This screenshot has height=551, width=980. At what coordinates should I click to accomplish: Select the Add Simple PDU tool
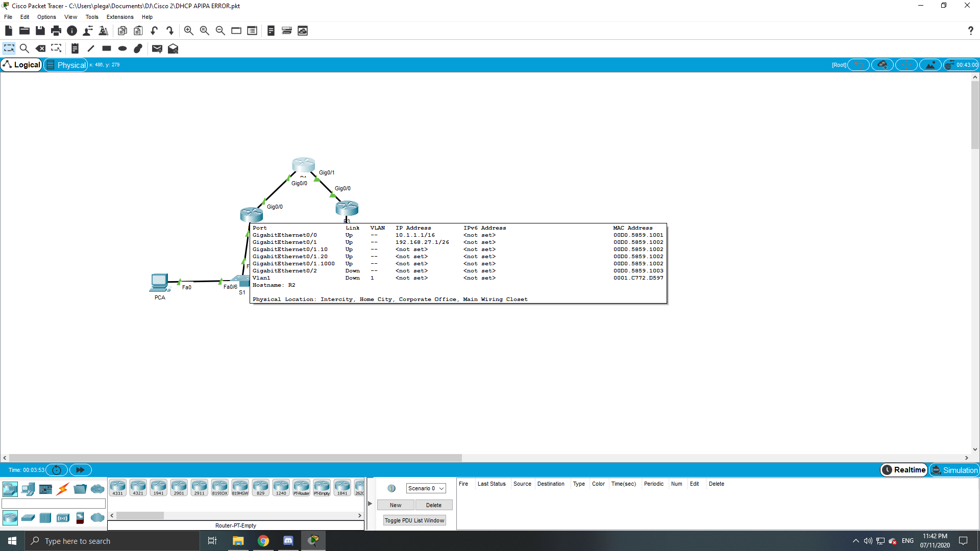coord(157,48)
